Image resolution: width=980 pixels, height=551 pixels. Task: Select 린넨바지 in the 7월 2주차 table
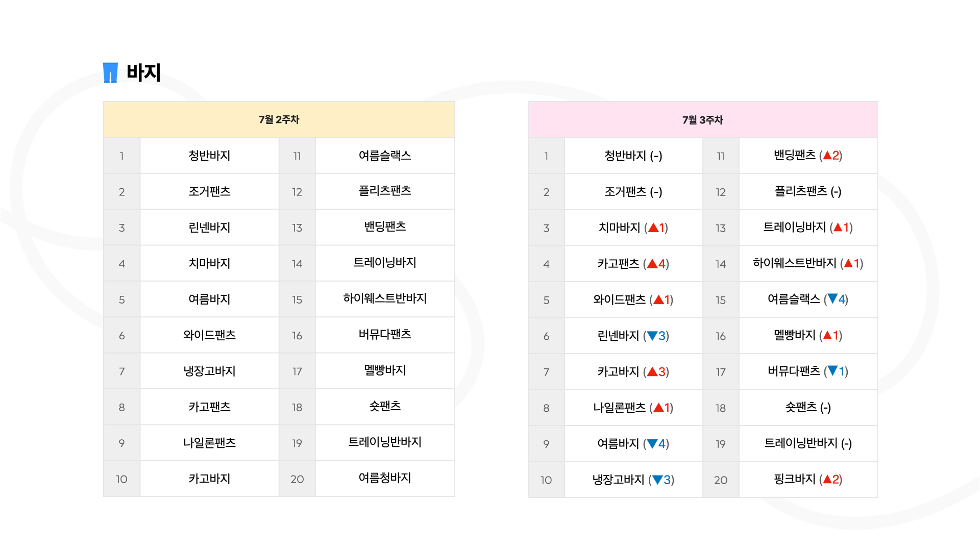pyautogui.click(x=209, y=228)
